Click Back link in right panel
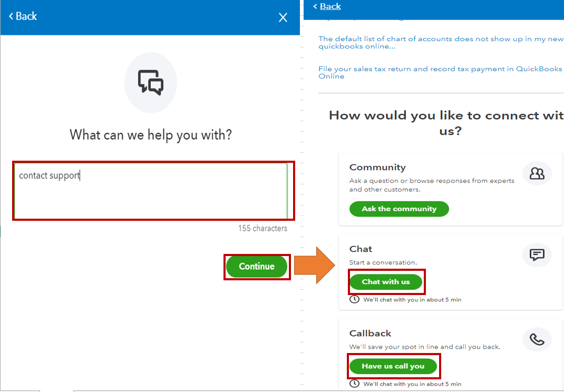 [330, 6]
